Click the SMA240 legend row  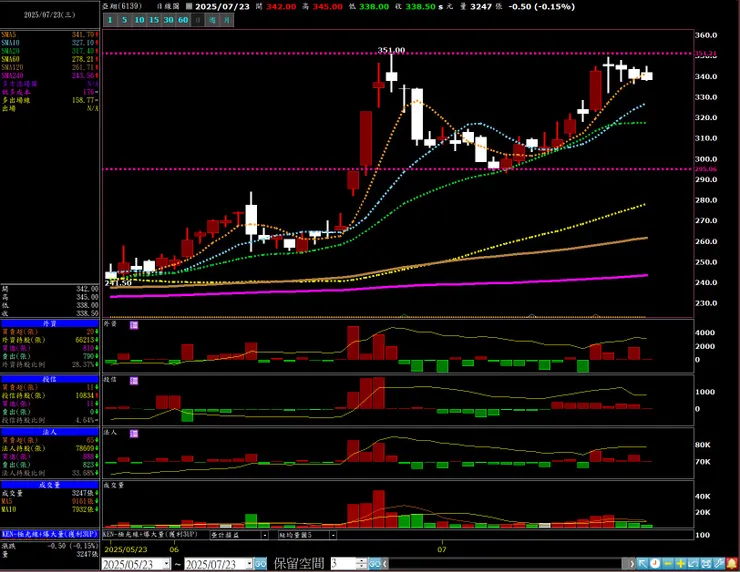pyautogui.click(x=50, y=76)
